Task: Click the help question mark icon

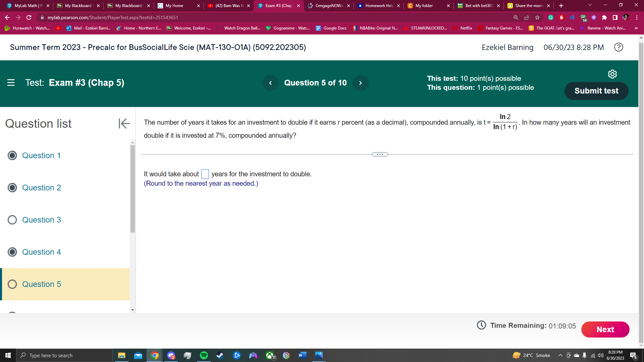Action: tap(619, 47)
